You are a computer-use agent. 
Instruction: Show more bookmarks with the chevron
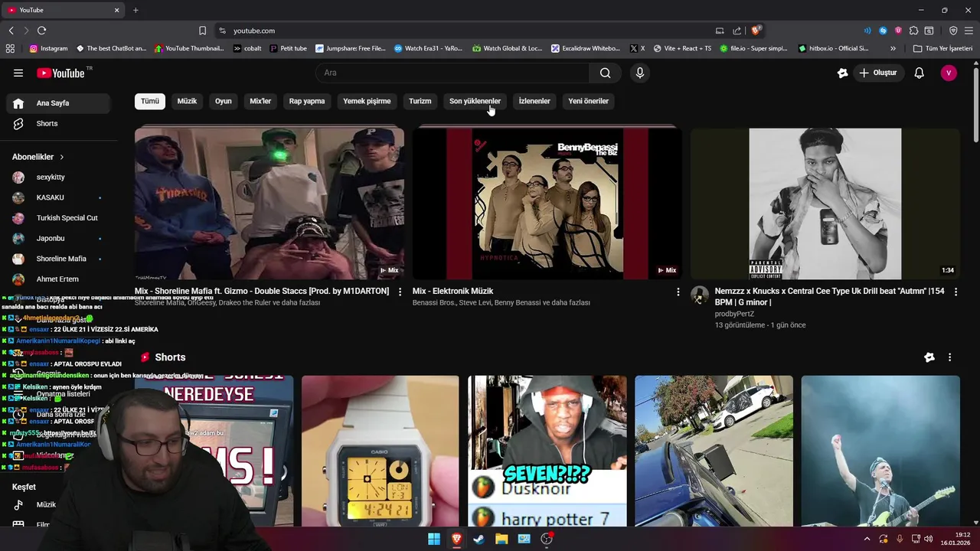click(x=893, y=48)
